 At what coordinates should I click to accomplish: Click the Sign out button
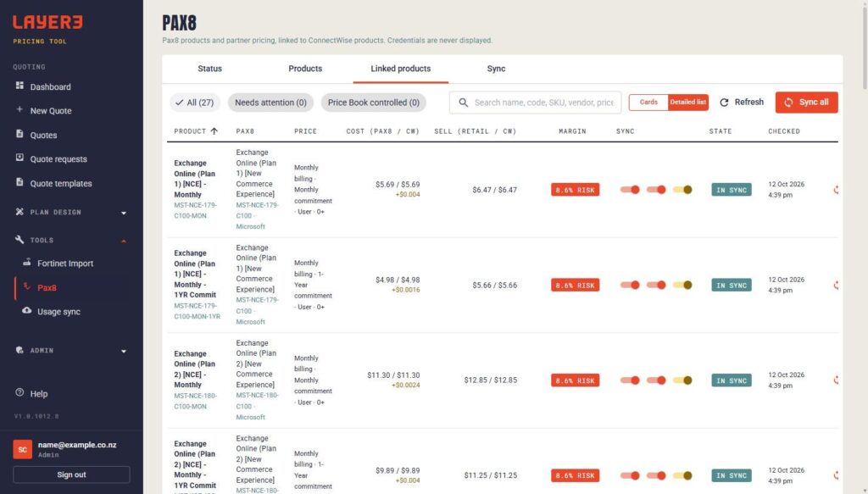point(71,475)
